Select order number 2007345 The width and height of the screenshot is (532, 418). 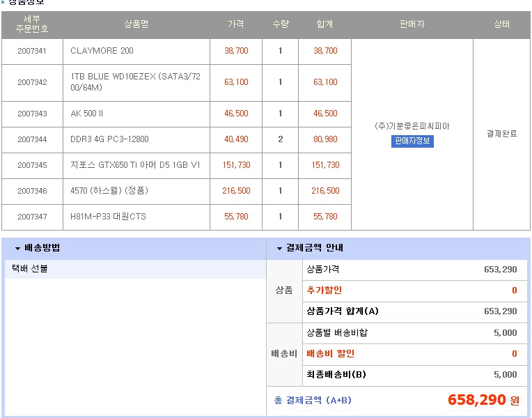[32, 165]
